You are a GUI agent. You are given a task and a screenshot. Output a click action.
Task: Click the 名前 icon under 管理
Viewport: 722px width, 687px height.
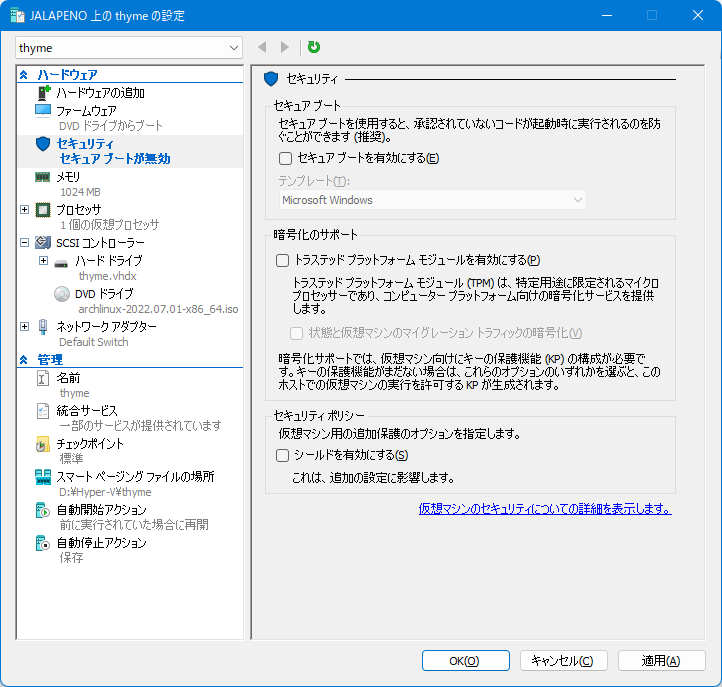pyautogui.click(x=43, y=378)
